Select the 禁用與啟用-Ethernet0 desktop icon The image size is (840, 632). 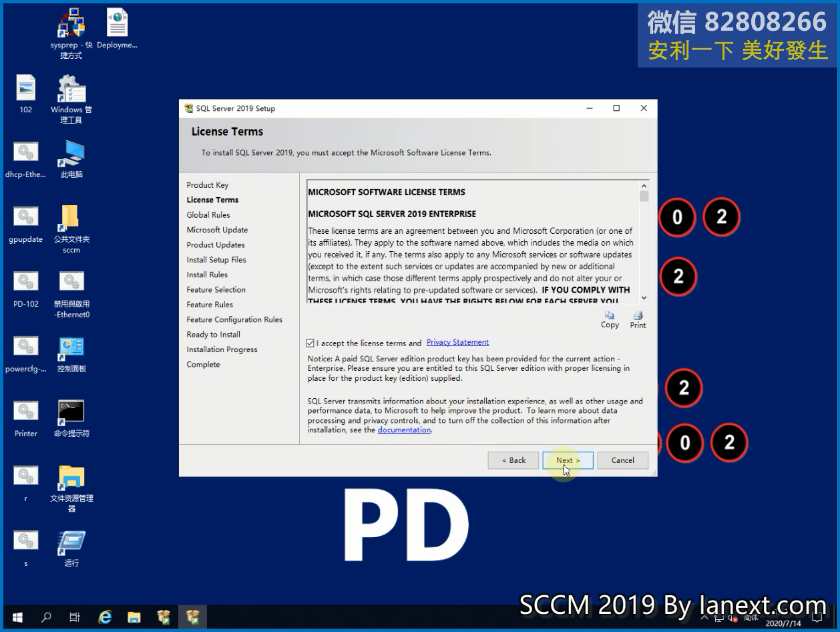[71, 294]
